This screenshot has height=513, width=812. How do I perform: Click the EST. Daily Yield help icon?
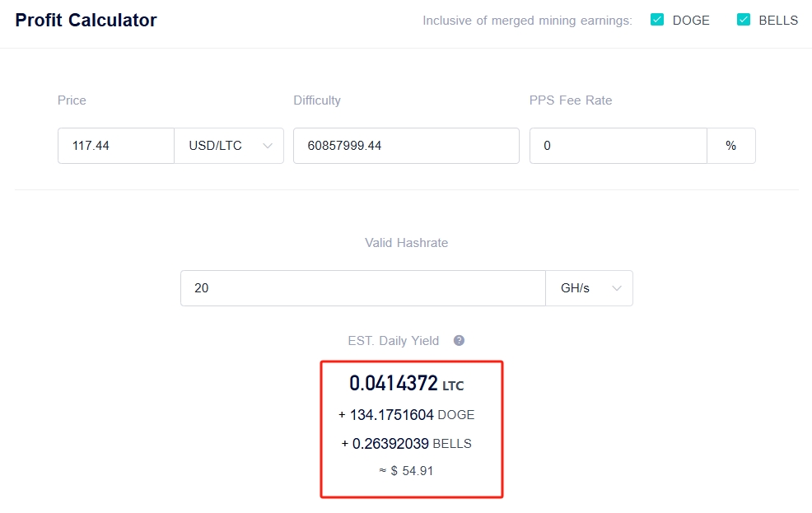pyautogui.click(x=459, y=341)
